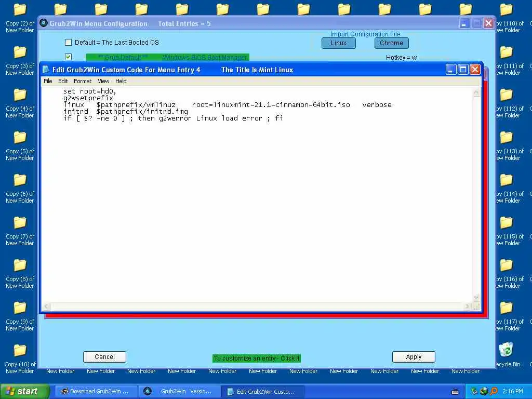
Task: Click the green 'To customize an entry' label
Action: [x=257, y=358]
